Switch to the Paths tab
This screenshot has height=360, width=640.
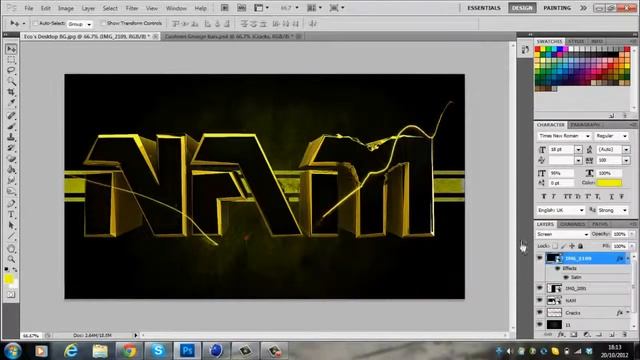600,224
